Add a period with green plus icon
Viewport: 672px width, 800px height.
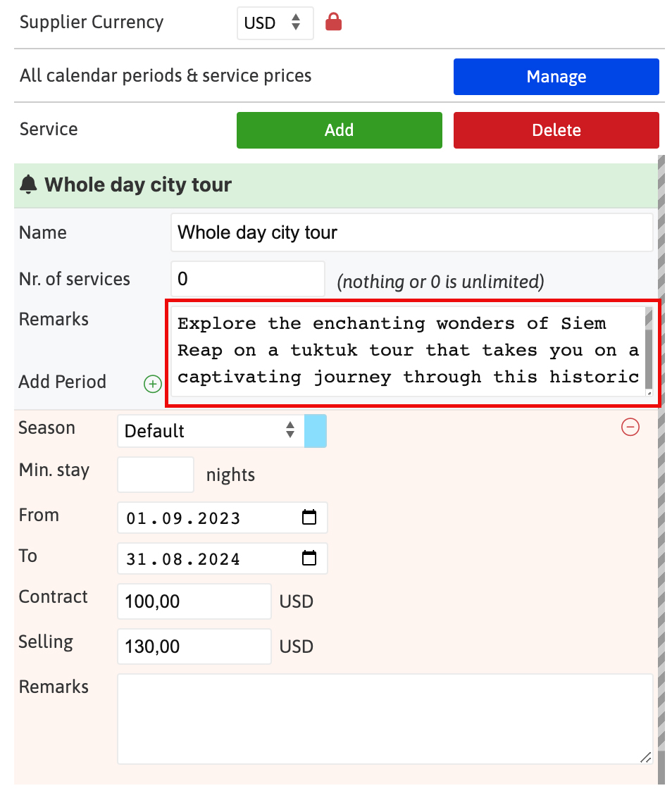pyautogui.click(x=153, y=384)
